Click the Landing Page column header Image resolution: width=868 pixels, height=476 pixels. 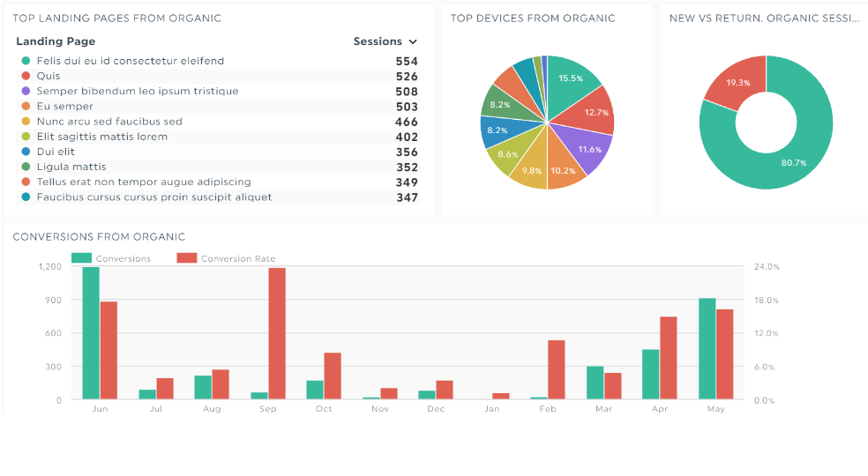coord(56,41)
